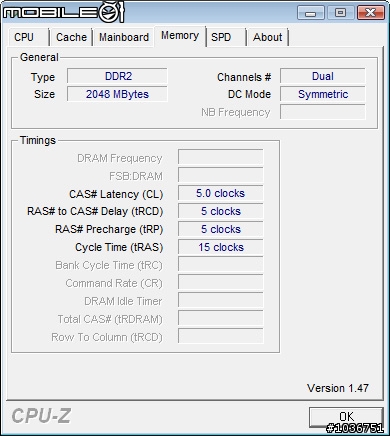
Task: Click the OK button
Action: point(346,417)
